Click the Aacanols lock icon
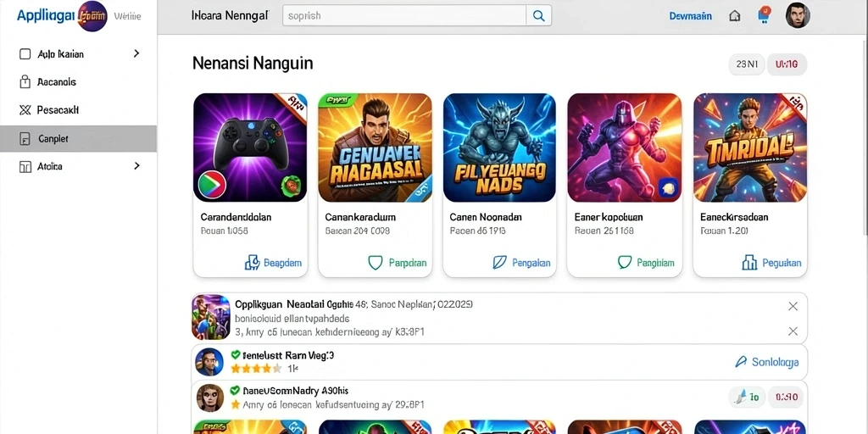The image size is (868, 434). (x=25, y=81)
